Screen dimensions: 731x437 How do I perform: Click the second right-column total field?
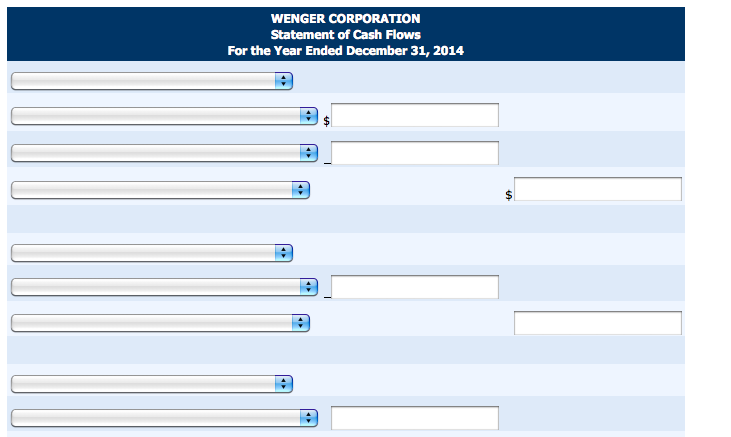coord(598,323)
